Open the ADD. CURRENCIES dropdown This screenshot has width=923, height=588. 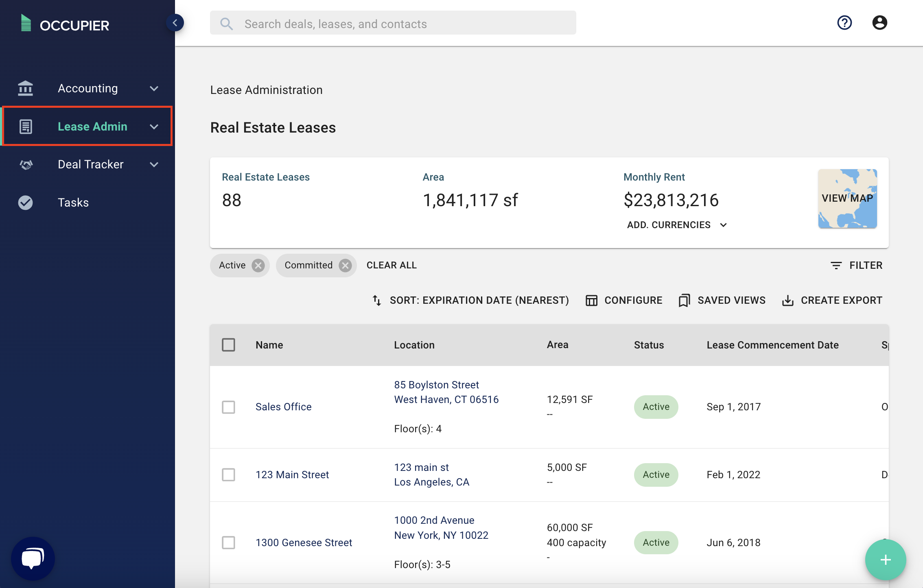coord(677,224)
